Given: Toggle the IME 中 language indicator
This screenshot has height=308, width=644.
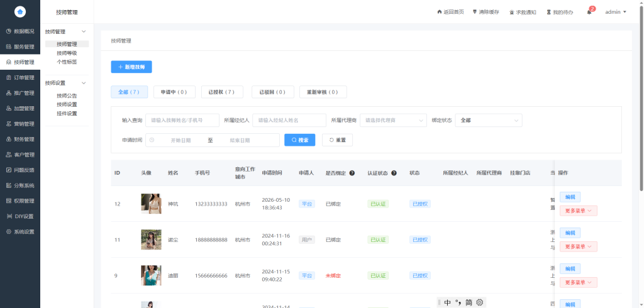Looking at the screenshot, I should [448, 303].
